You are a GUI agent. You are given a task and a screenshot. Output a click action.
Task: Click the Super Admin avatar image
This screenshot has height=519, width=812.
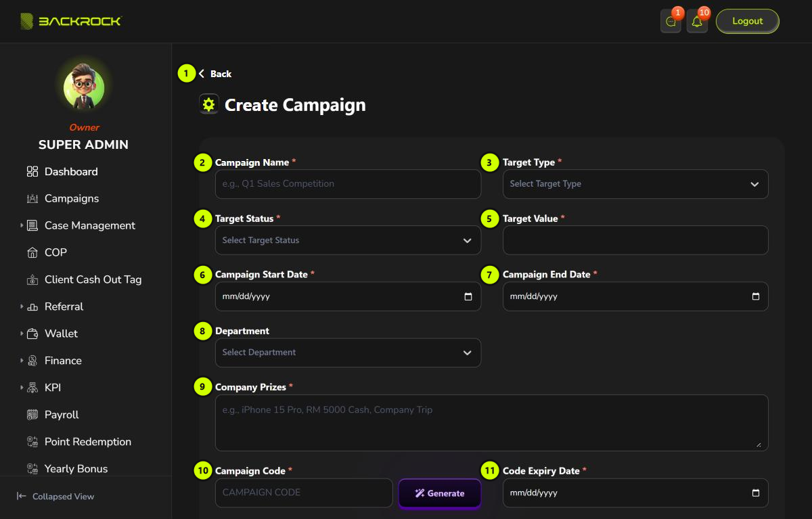pyautogui.click(x=84, y=87)
